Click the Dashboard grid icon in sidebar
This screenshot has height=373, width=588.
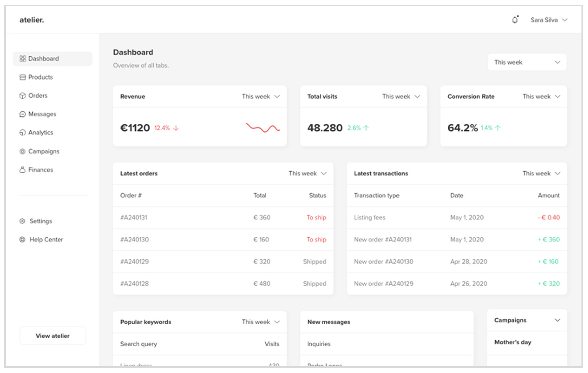tap(23, 59)
